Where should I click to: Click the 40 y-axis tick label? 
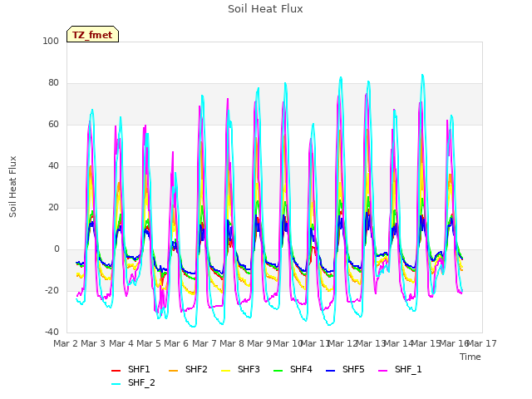[x=53, y=166]
